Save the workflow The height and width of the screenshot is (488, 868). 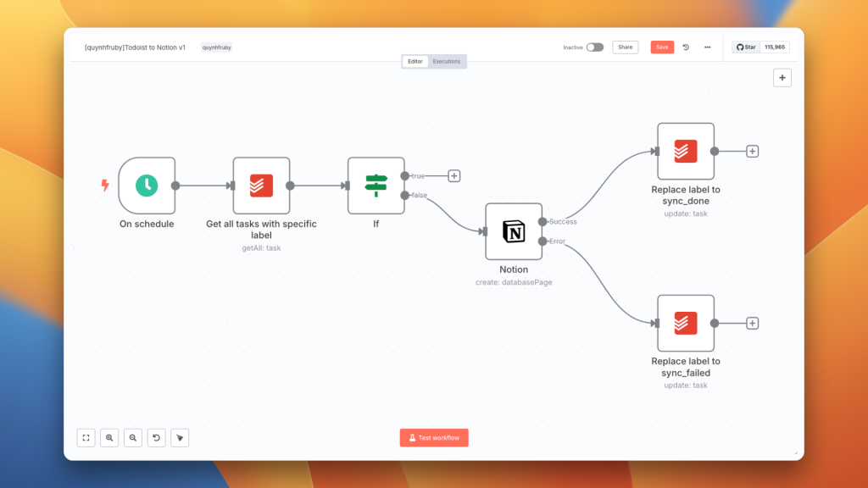pyautogui.click(x=662, y=47)
